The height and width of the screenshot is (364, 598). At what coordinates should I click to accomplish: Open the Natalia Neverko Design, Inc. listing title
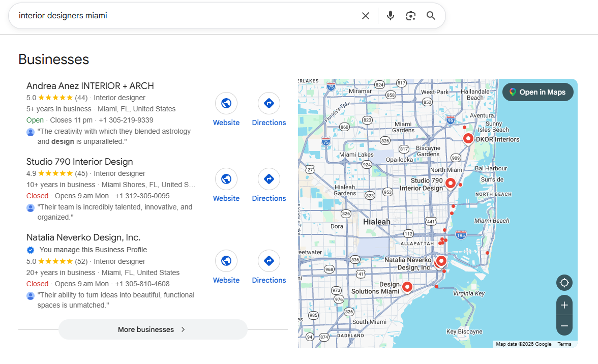tap(83, 237)
